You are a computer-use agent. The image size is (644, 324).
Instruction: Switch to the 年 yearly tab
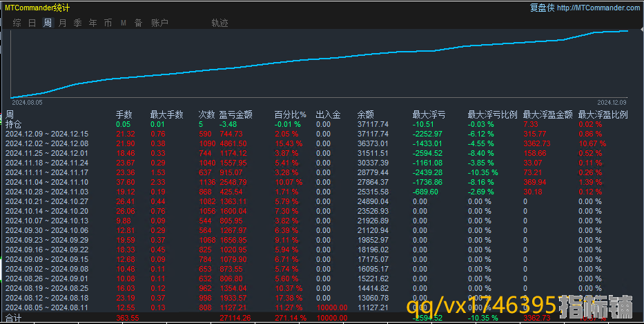92,23
